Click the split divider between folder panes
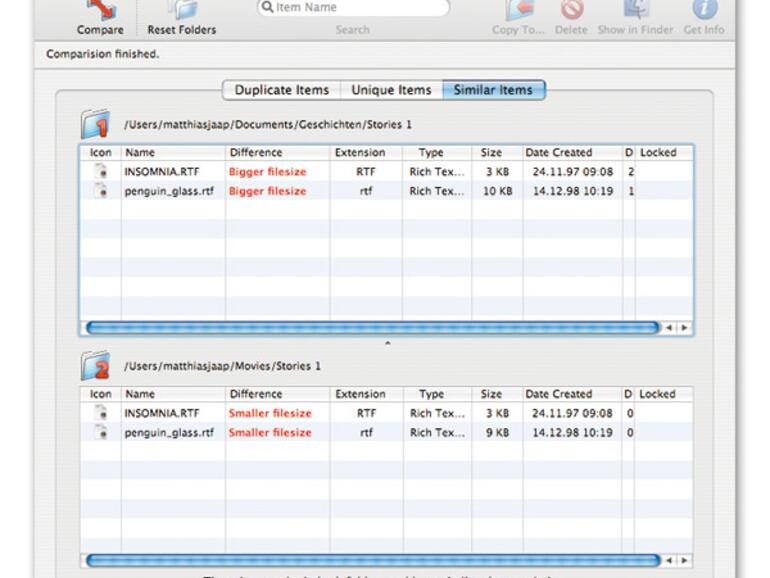This screenshot has width=770, height=578. point(387,343)
